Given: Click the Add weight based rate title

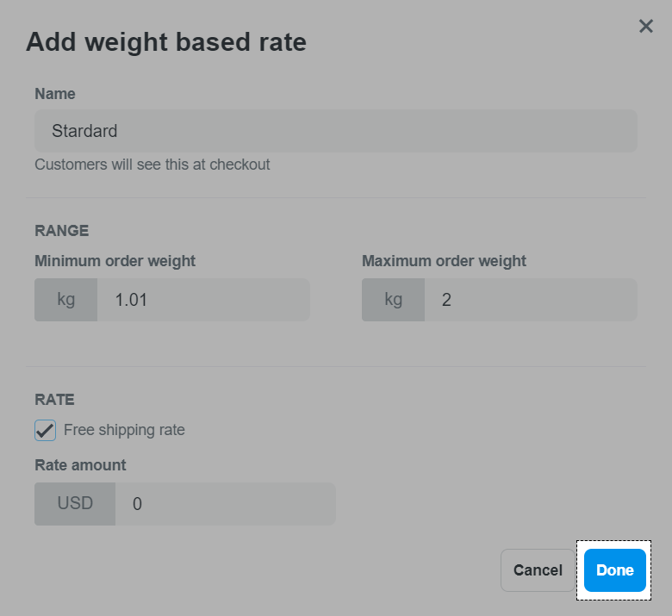Looking at the screenshot, I should (x=166, y=41).
